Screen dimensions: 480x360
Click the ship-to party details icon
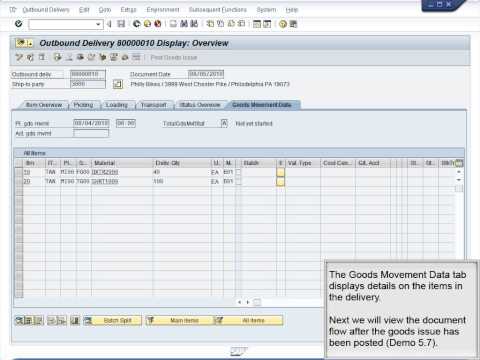(x=118, y=84)
